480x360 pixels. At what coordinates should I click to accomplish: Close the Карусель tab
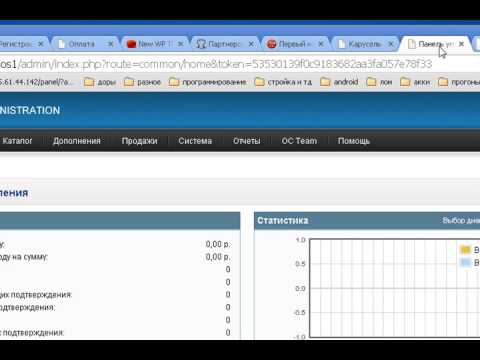point(391,44)
